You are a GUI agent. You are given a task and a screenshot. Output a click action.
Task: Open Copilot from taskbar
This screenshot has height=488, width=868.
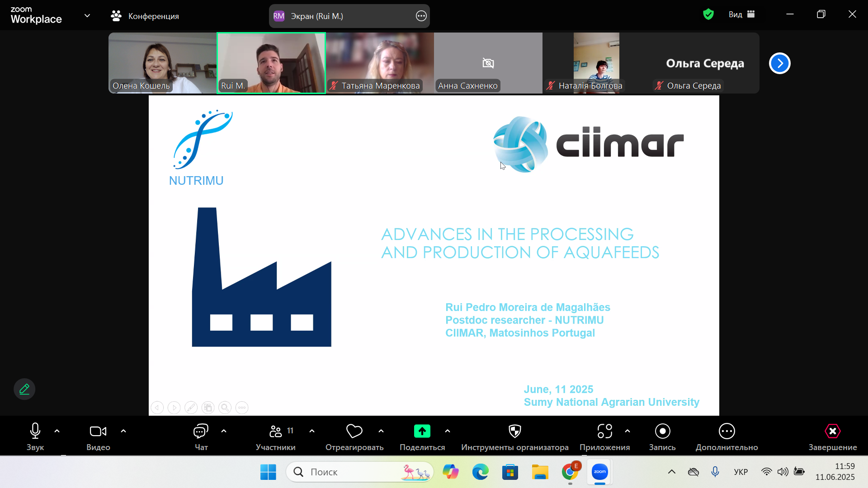(451, 472)
